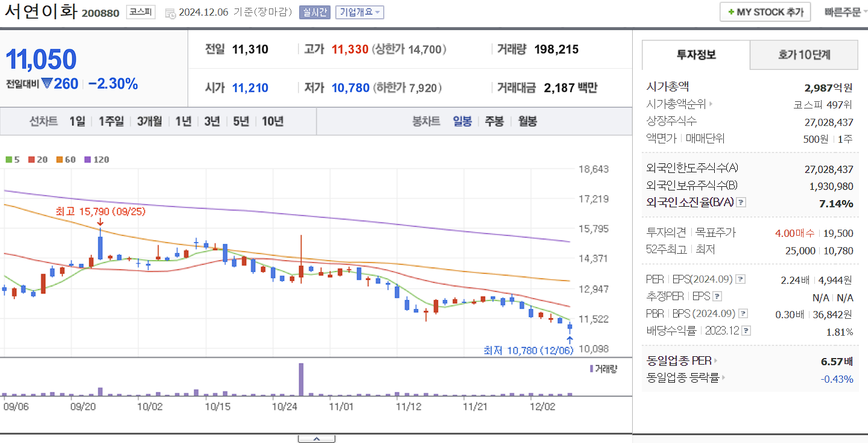
Task: Select the 5년 line chart period
Action: [x=240, y=121]
